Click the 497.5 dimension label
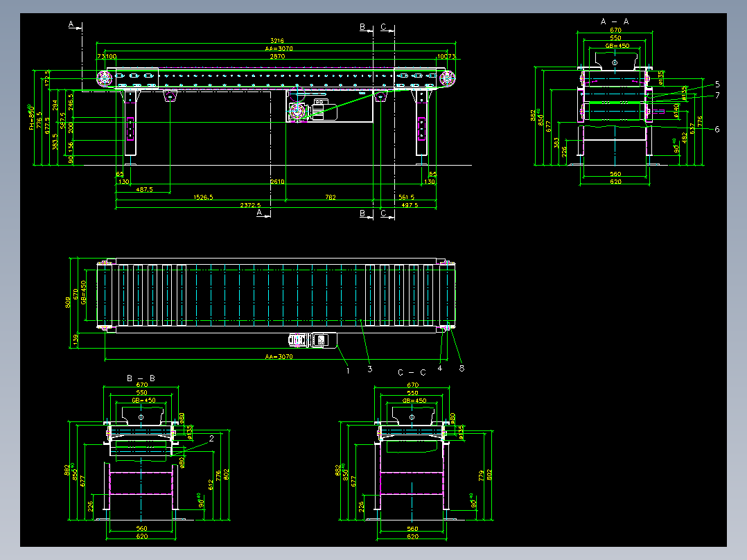The height and width of the screenshot is (560, 747). [x=410, y=205]
